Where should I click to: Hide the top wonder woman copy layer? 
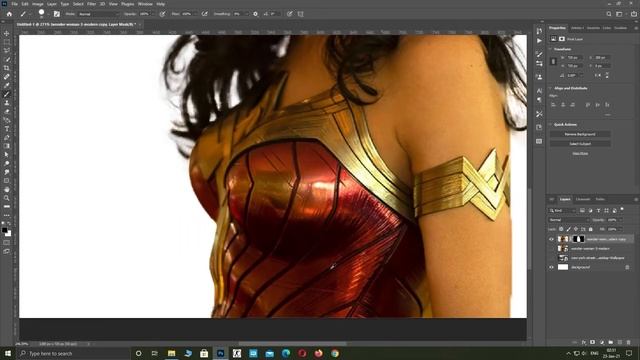pyautogui.click(x=551, y=239)
